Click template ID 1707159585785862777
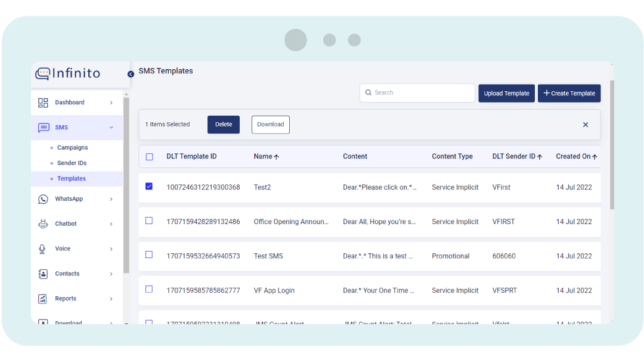This screenshot has width=644, height=363. pos(203,291)
